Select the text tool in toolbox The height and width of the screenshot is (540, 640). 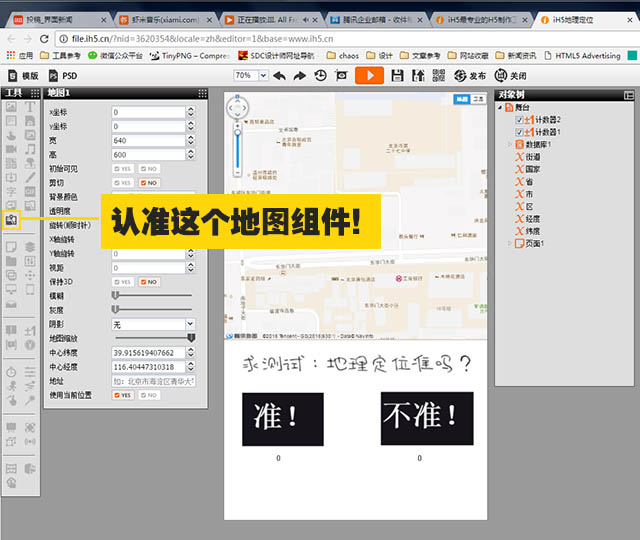(29, 106)
